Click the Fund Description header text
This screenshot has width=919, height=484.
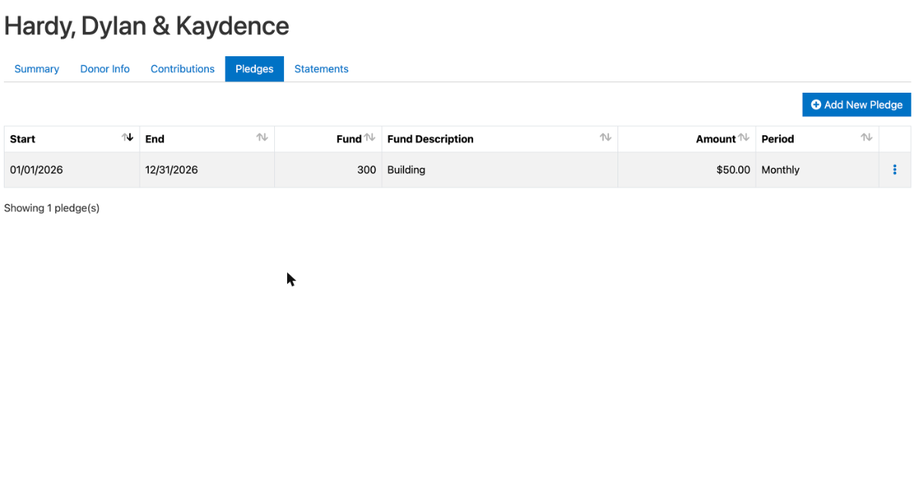pos(430,139)
